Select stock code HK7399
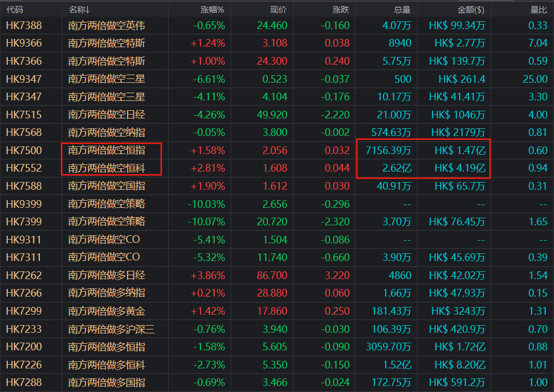 24,221
